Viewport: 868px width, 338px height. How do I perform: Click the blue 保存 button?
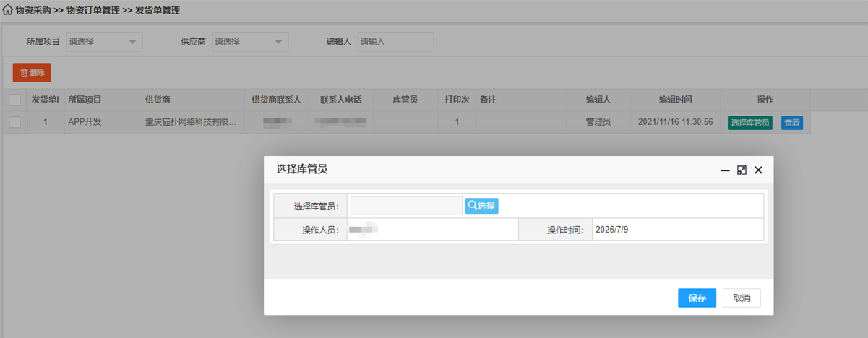coord(697,298)
